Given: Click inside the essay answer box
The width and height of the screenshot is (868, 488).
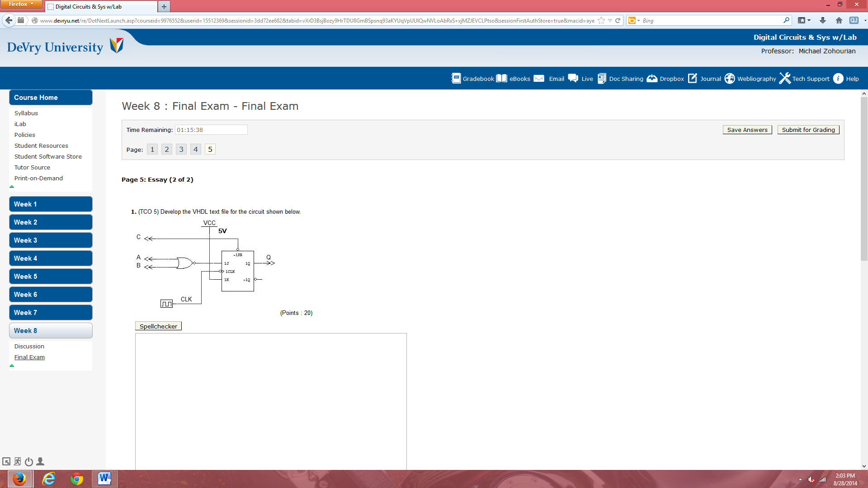Looking at the screenshot, I should pos(270,398).
